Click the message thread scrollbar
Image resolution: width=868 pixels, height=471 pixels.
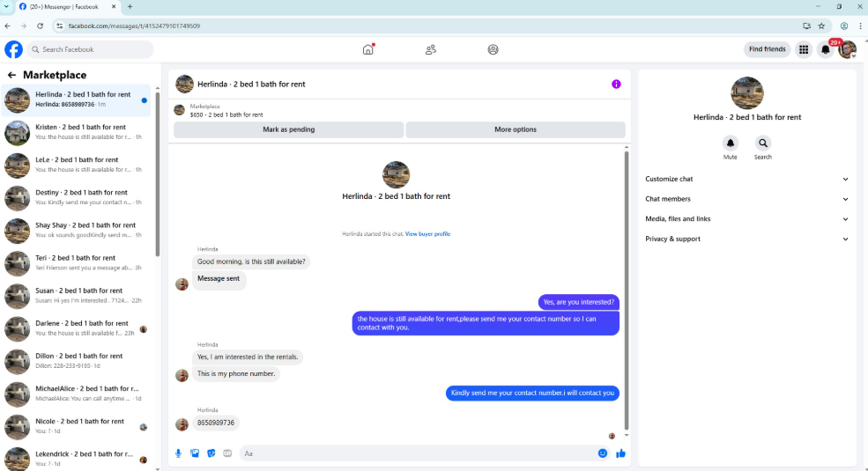pyautogui.click(x=626, y=290)
